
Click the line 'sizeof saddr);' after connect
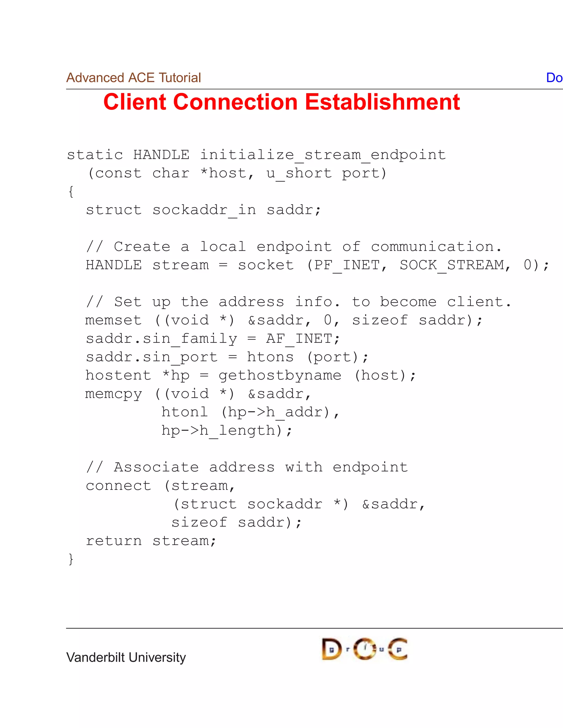[236, 523]
